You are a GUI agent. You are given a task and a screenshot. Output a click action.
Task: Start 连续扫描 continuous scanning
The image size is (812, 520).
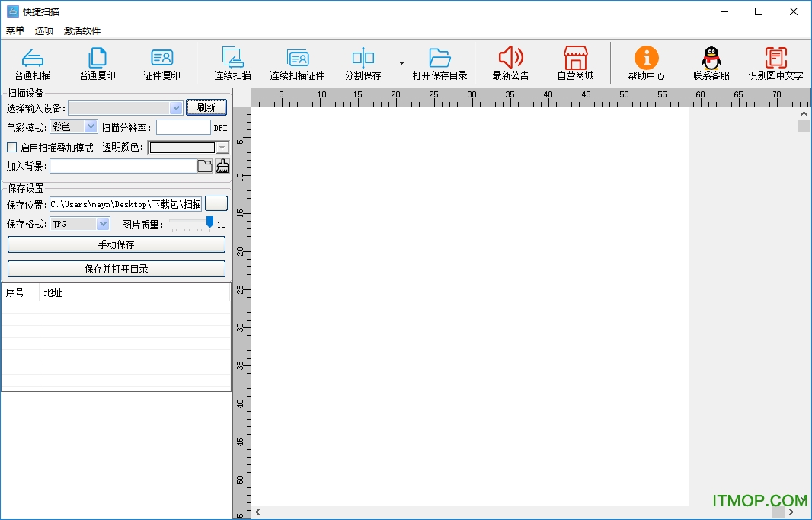(x=232, y=58)
